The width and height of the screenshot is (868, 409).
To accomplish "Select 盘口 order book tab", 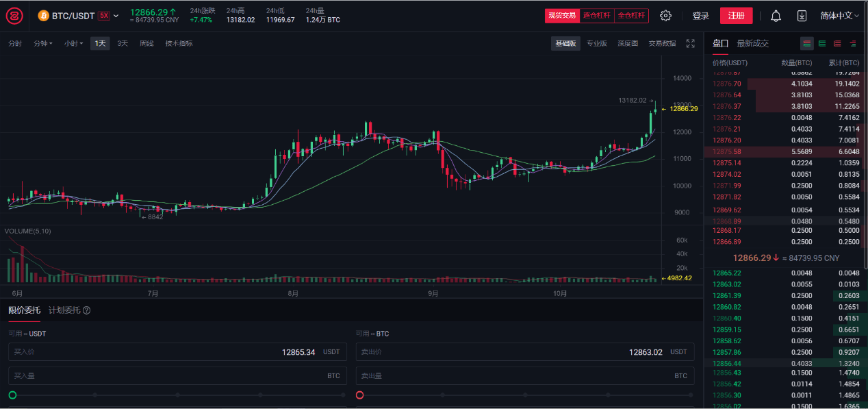I will [720, 43].
